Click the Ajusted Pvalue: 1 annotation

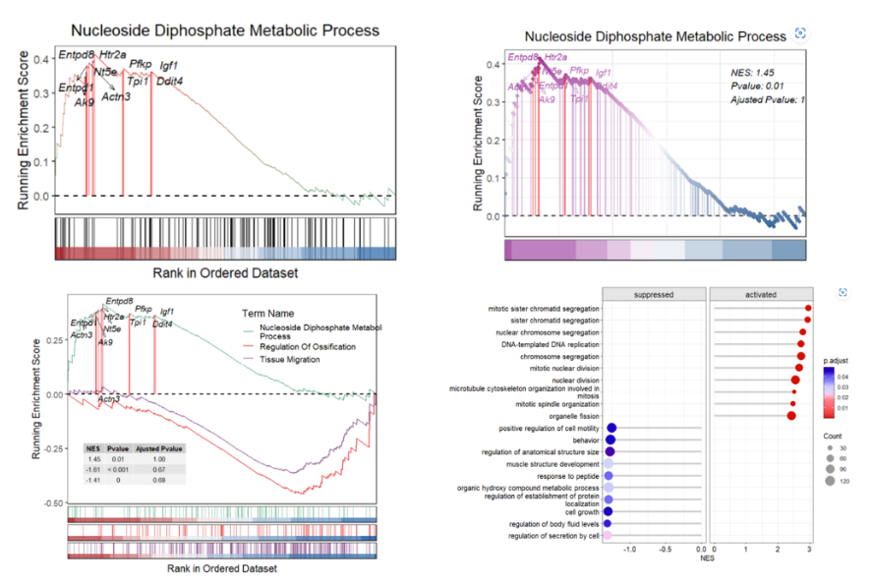[x=767, y=100]
